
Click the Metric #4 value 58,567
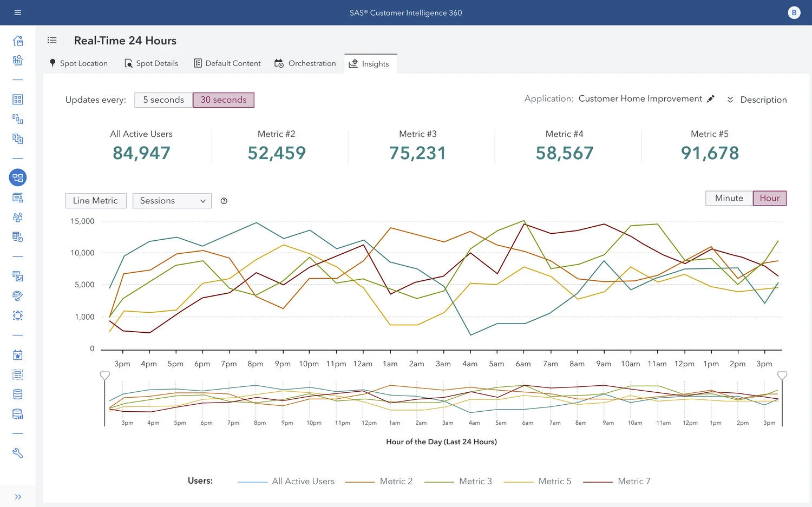tap(565, 153)
